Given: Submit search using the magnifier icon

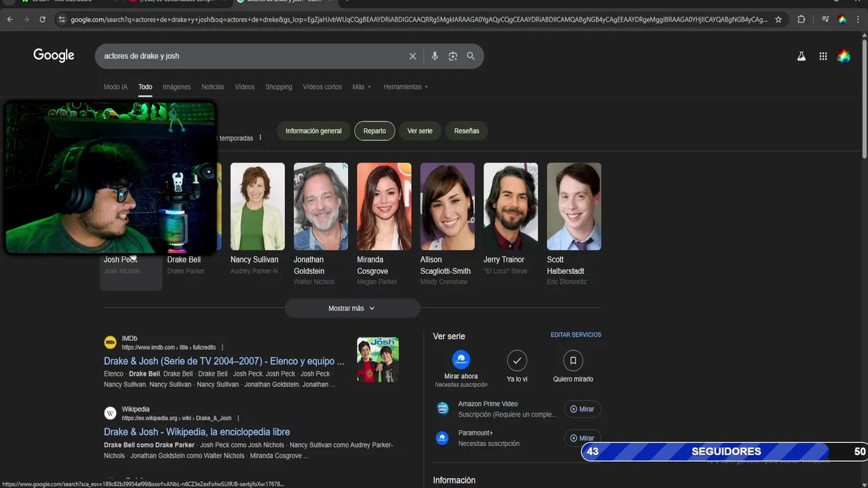Looking at the screenshot, I should [471, 56].
